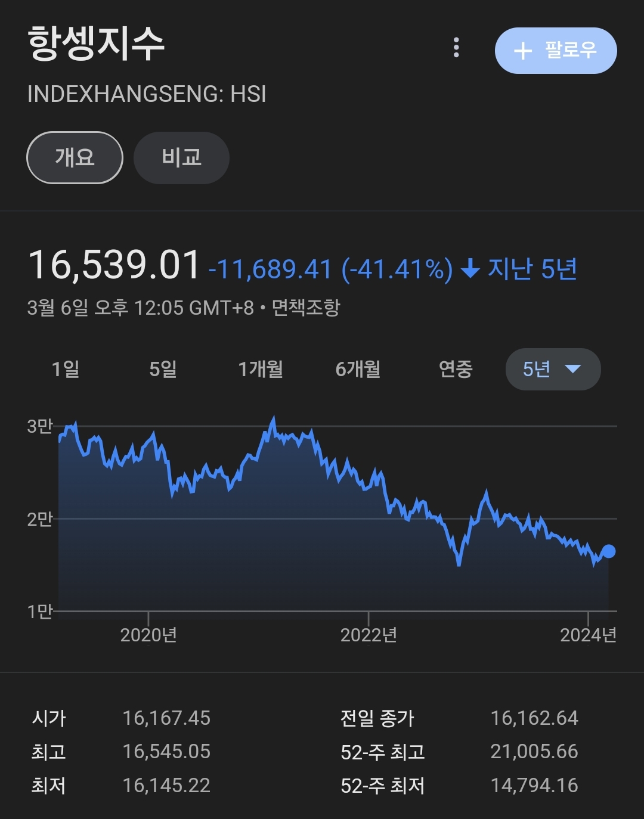644x819 pixels.
Task: Click the 지난 5년 period text
Action: point(532,269)
